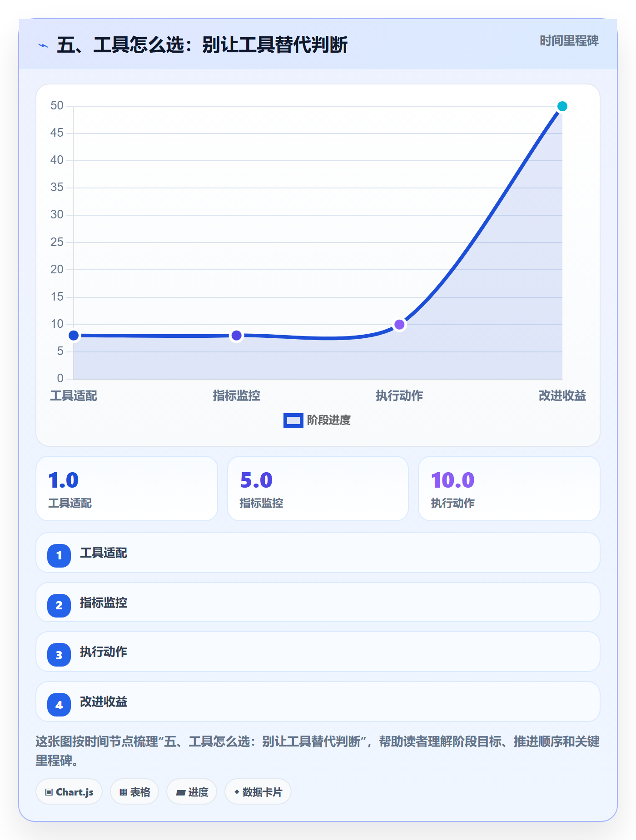Click the header title 五、工具怎么选

pos(202,45)
